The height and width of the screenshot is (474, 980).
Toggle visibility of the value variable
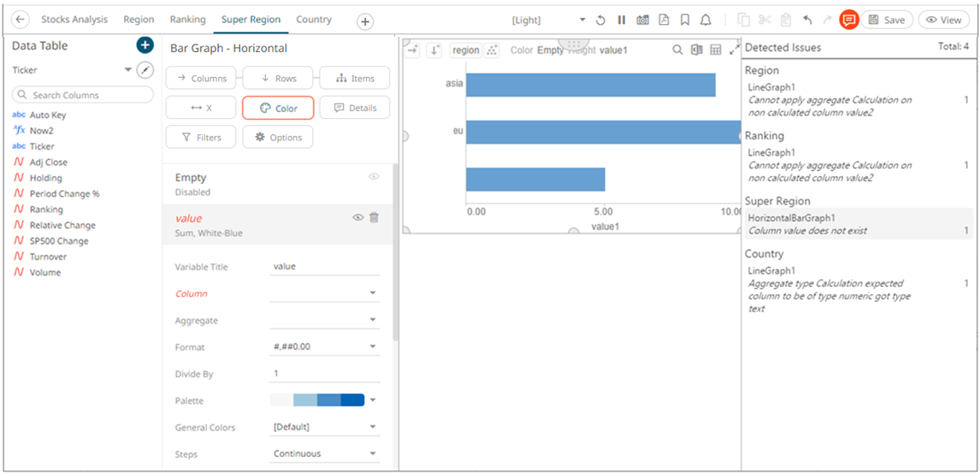pos(358,218)
